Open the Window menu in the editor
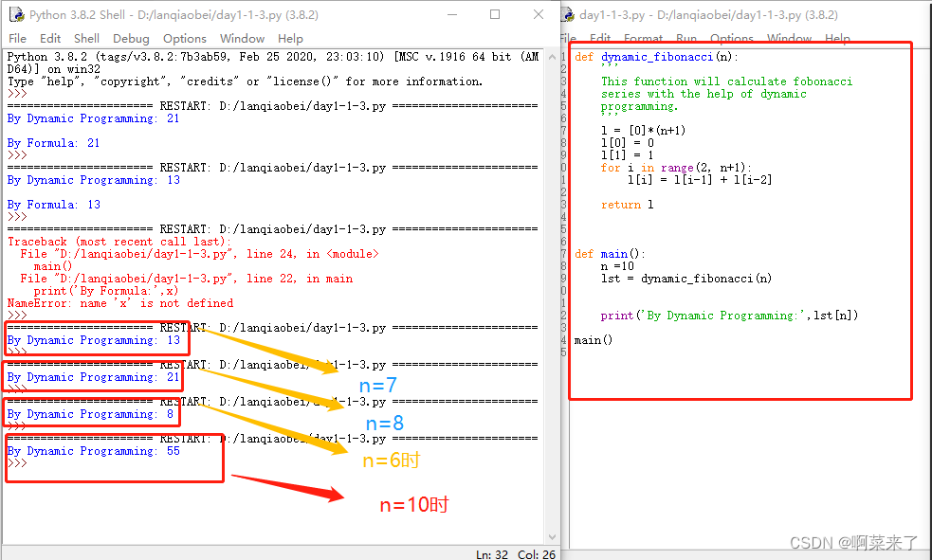This screenshot has width=932, height=560. 789,39
